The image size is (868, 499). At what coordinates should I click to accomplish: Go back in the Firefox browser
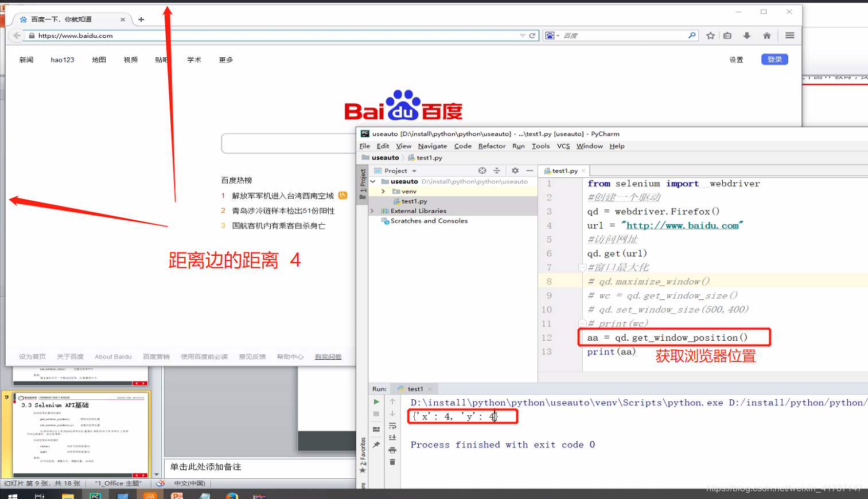[x=17, y=36]
